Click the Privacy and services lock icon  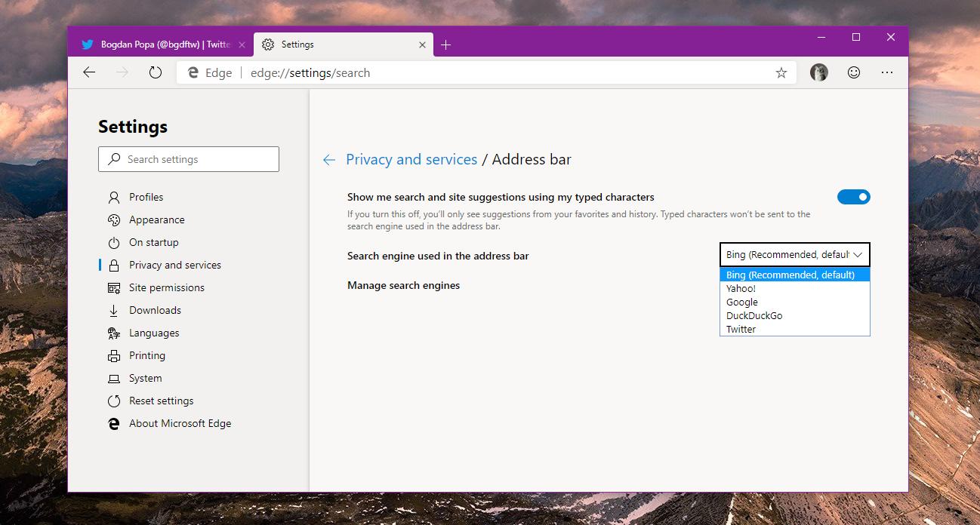114,266
